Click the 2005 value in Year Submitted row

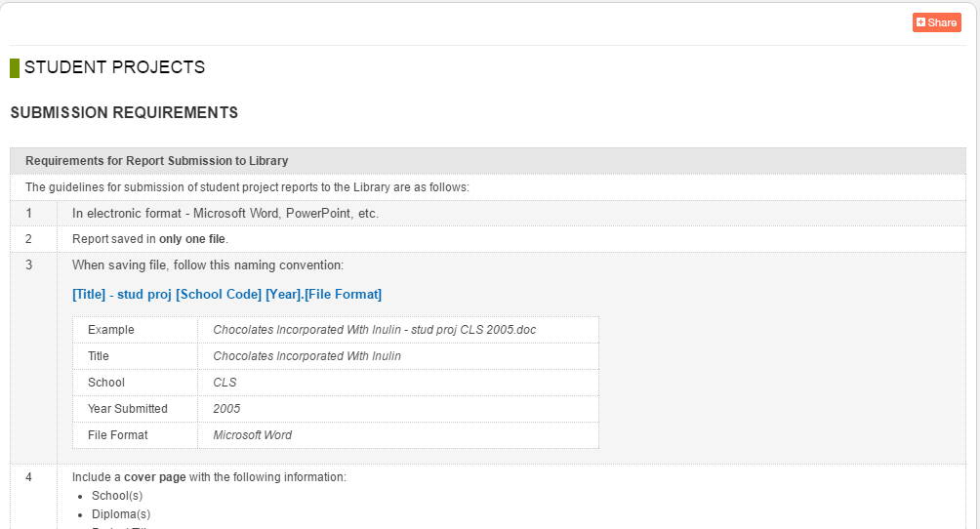(x=226, y=409)
